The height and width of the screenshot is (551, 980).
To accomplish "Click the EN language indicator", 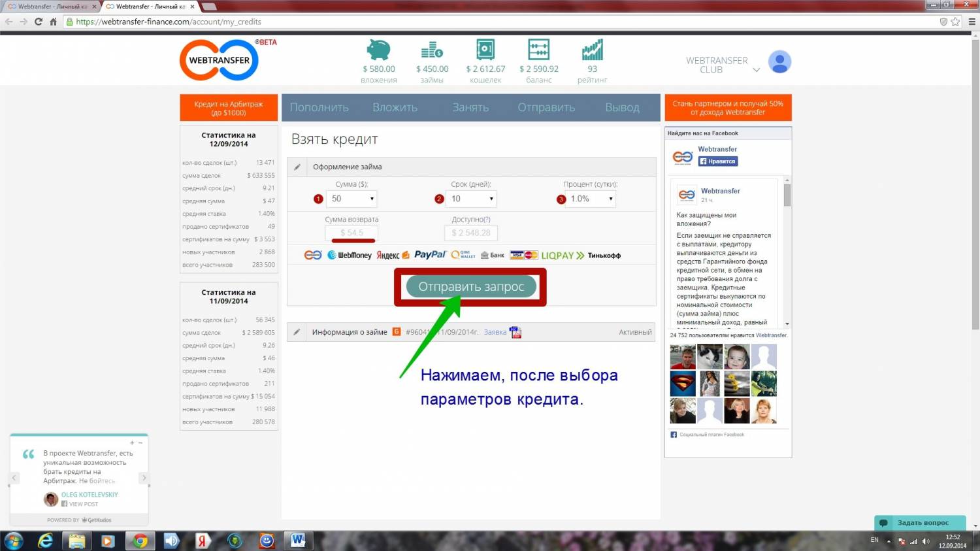I will click(875, 540).
